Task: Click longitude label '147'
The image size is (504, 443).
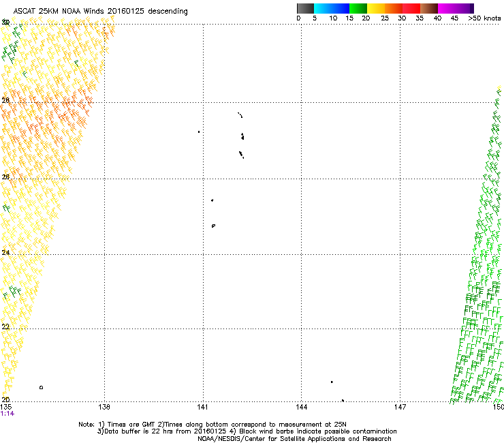Action: click(400, 407)
